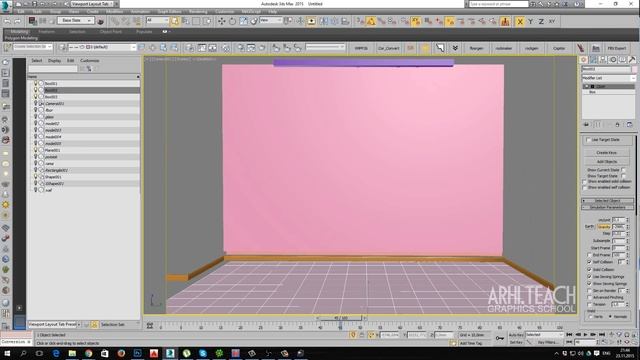Click the FBX Export toolbar button
Image resolution: width=640 pixels, height=360 pixels.
pyautogui.click(x=617, y=48)
